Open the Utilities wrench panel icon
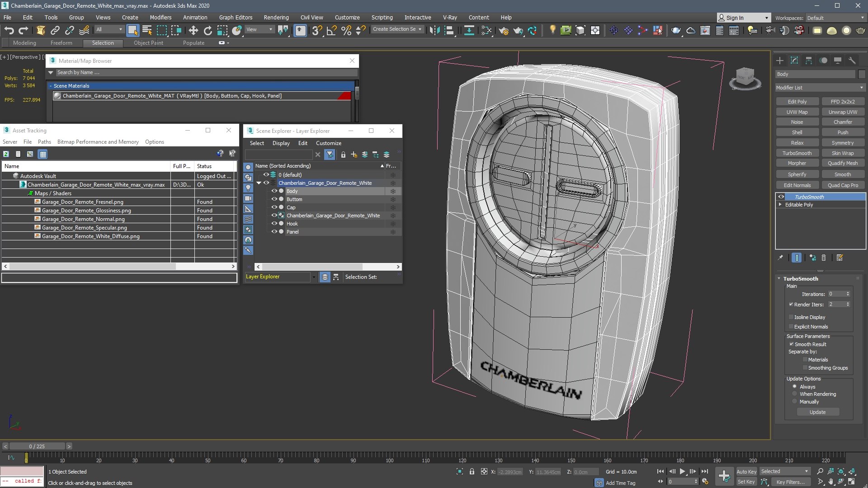Screen dimensions: 868x488 tap(852, 61)
